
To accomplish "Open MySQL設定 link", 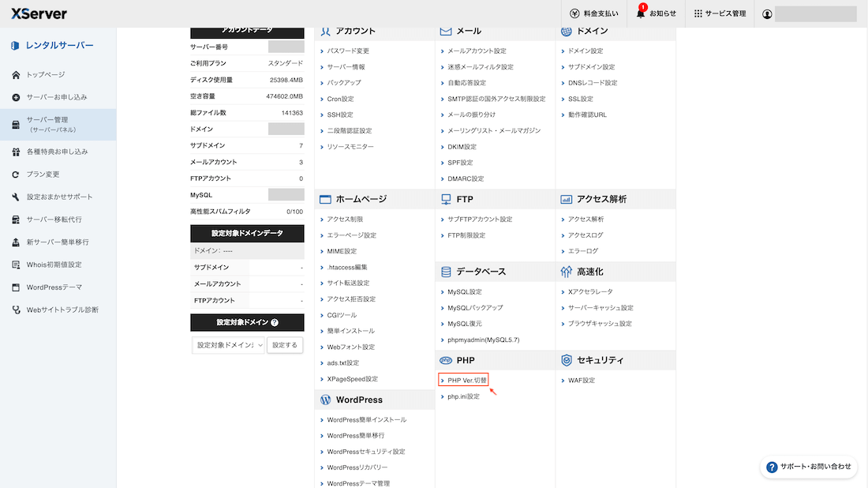I will [x=465, y=292].
